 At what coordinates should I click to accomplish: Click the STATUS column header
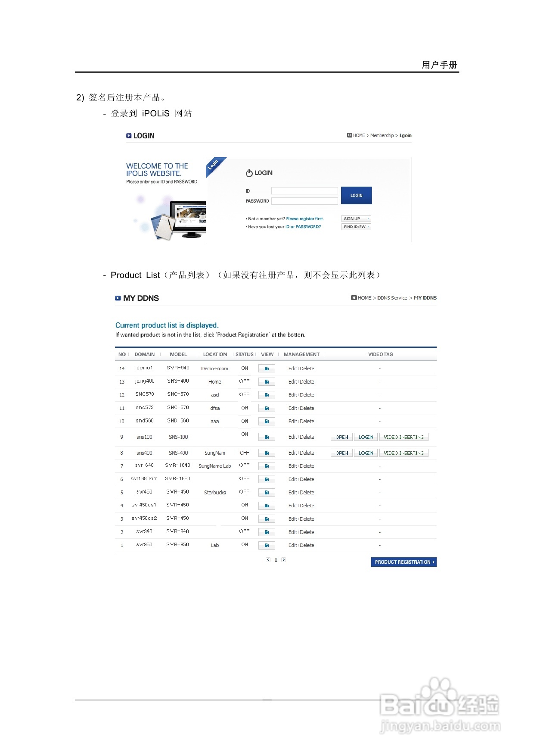pos(245,354)
